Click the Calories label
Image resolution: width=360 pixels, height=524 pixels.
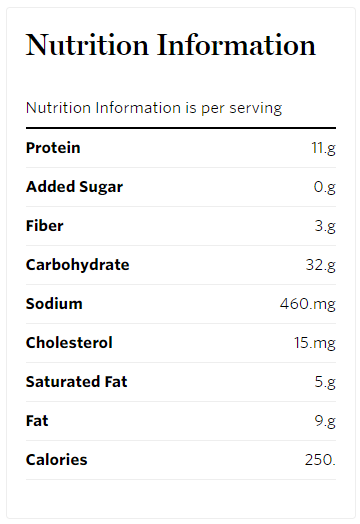coord(56,460)
